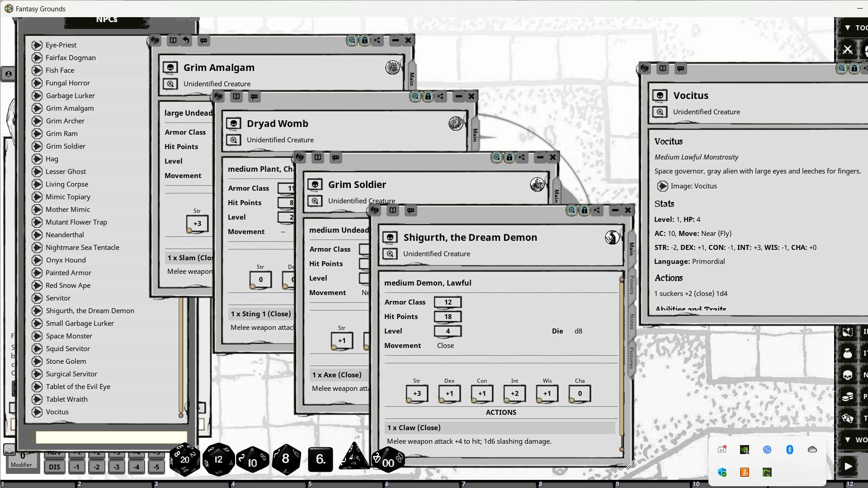This screenshot has width=868, height=488.
Task: Toggle the lock on Shigurth, the Dream Demon window
Action: coord(585,210)
